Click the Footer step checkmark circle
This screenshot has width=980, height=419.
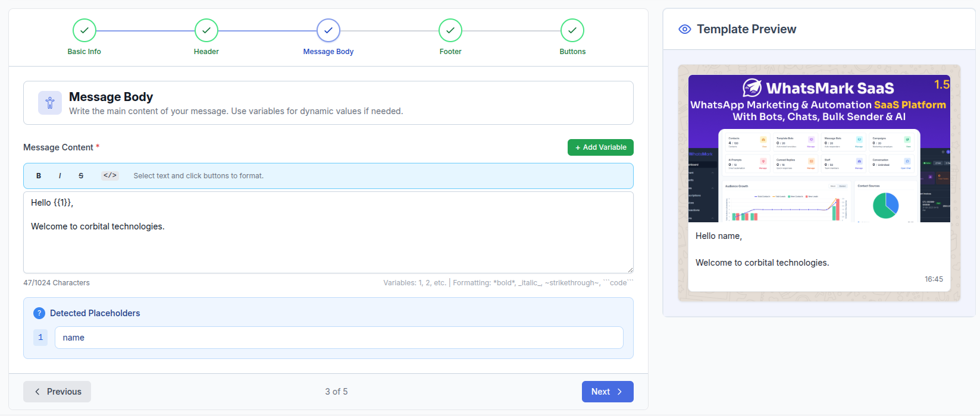450,30
